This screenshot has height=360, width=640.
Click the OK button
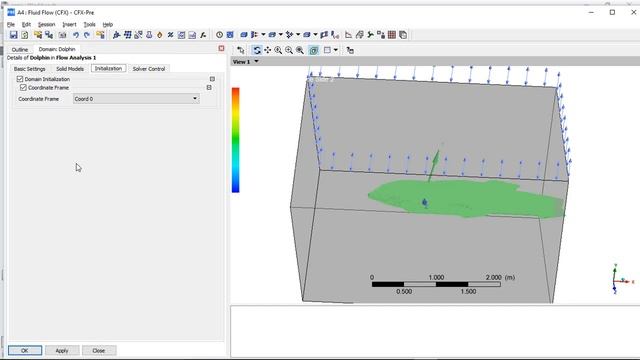point(25,351)
